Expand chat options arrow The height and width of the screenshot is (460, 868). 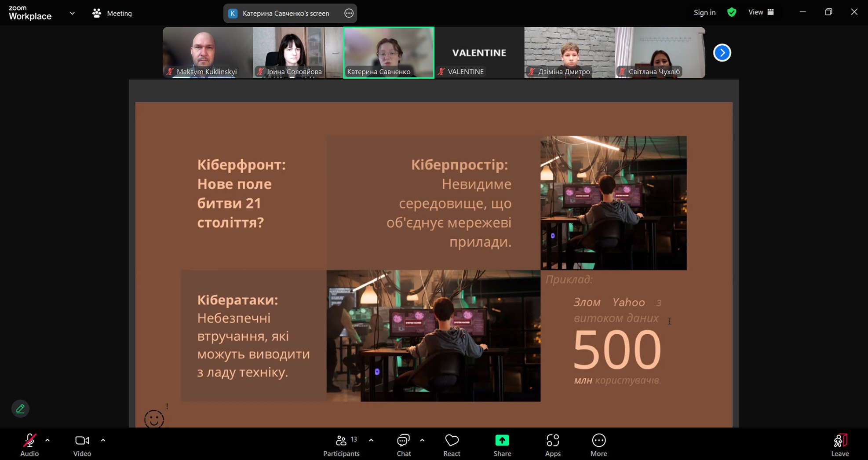pos(422,440)
